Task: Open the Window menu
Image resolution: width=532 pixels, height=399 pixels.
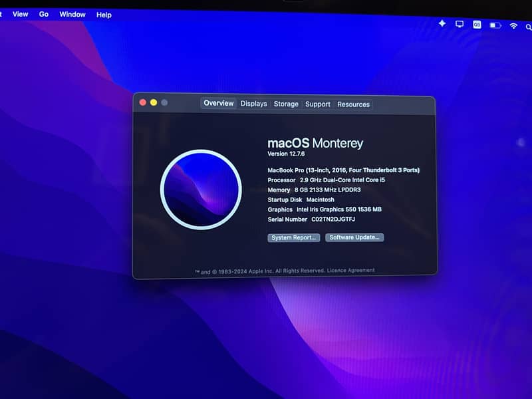Action: point(72,15)
